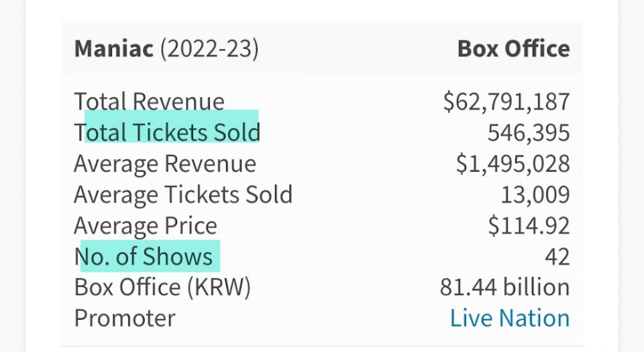644x352 pixels.
Task: Select the Promoter row label
Action: tap(125, 318)
